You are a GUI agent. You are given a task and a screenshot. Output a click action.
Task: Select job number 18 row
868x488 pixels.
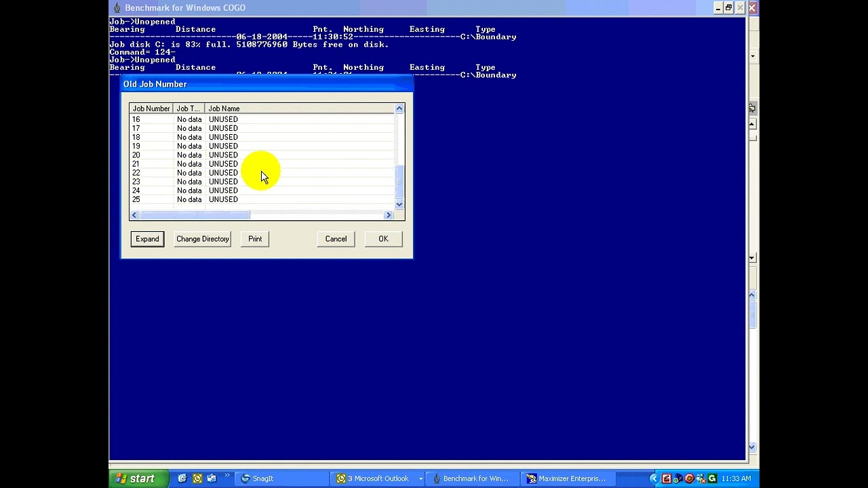pyautogui.click(x=262, y=137)
